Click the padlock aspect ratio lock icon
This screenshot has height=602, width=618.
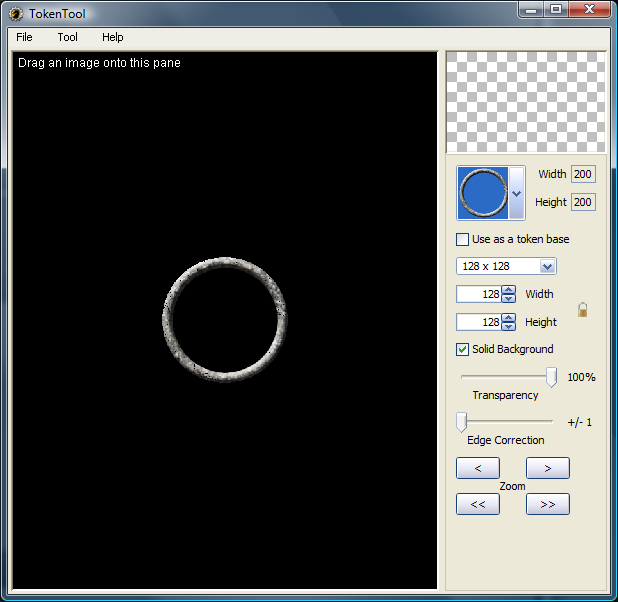(x=582, y=310)
